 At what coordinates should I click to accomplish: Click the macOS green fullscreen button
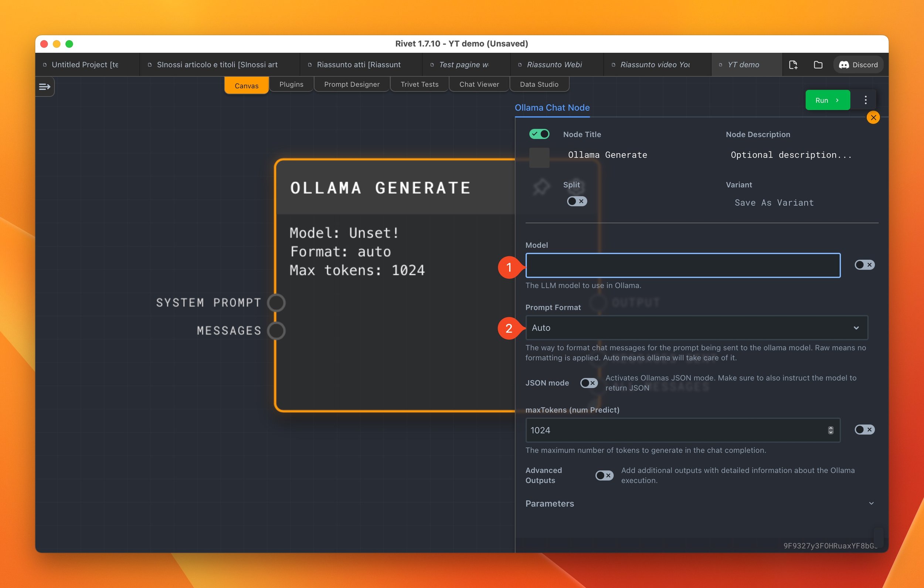69,44
